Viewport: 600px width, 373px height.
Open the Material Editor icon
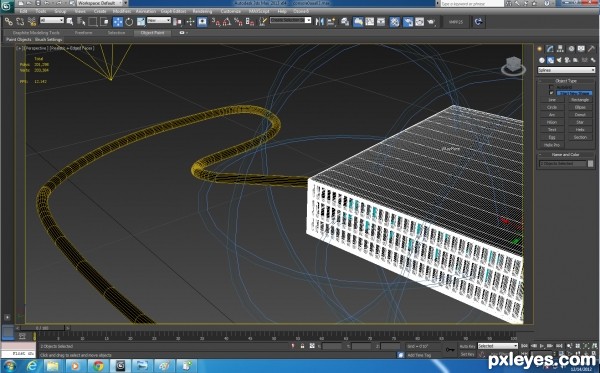(395, 22)
